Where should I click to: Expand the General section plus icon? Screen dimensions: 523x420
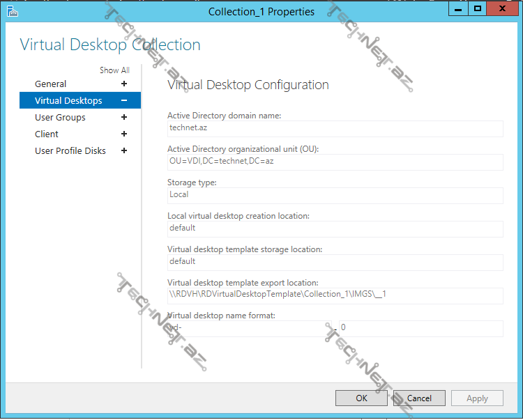pos(124,84)
